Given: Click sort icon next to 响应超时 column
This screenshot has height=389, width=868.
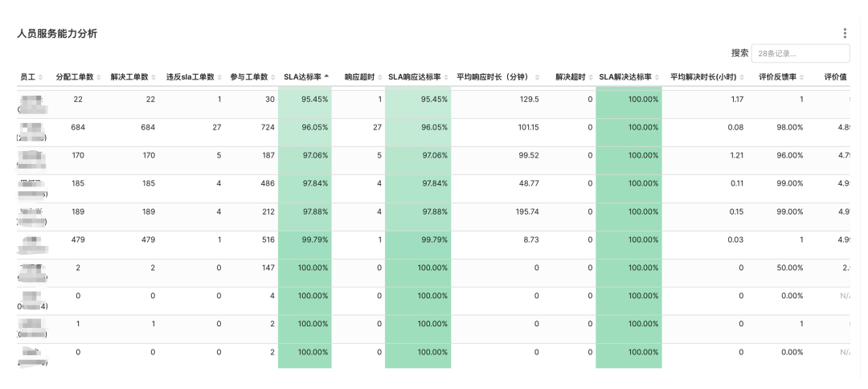Looking at the screenshot, I should click(x=379, y=77).
